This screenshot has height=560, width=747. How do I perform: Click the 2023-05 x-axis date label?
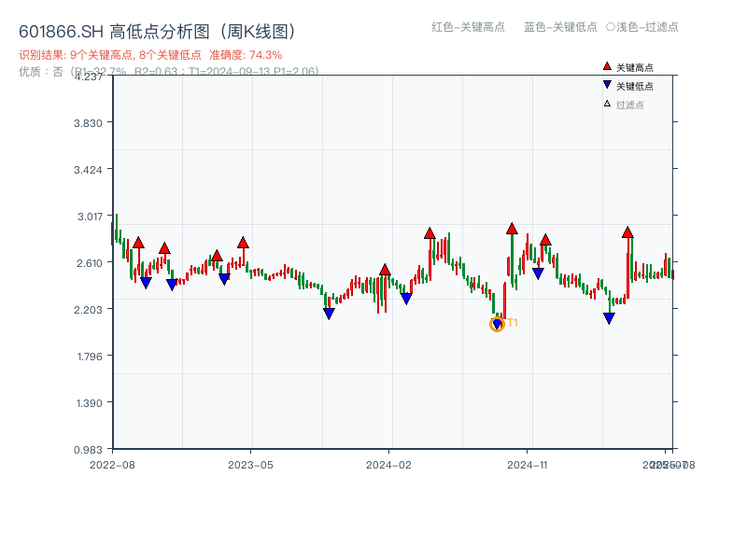pos(251,464)
